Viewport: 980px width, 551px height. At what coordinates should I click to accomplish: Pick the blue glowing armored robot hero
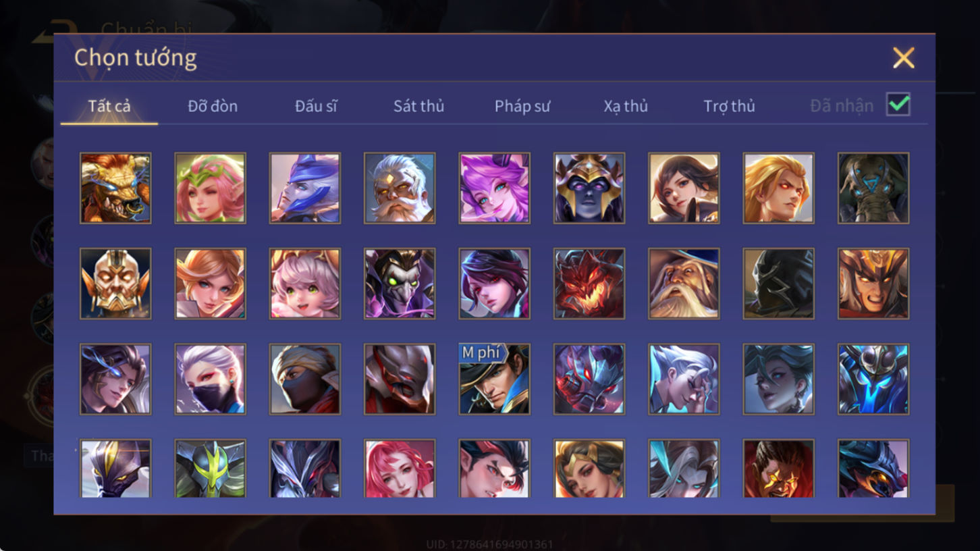pyautogui.click(x=873, y=379)
